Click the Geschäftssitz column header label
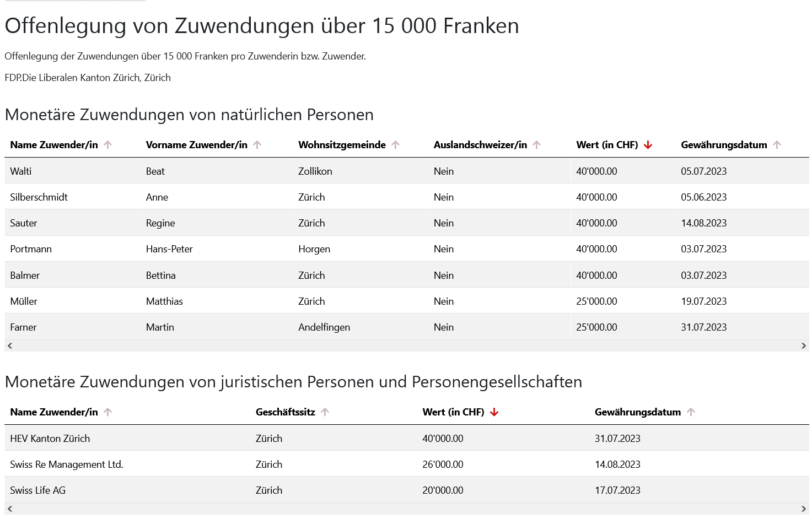 (285, 412)
